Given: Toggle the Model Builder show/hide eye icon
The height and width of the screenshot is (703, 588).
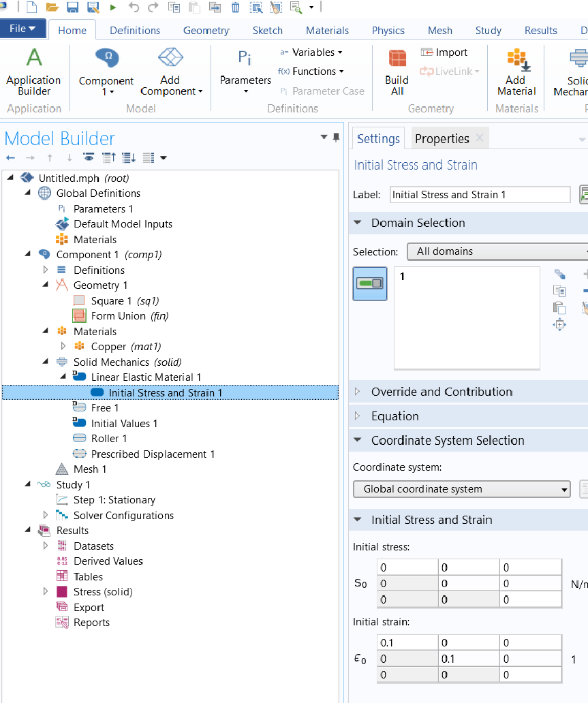Looking at the screenshot, I should pyautogui.click(x=89, y=158).
